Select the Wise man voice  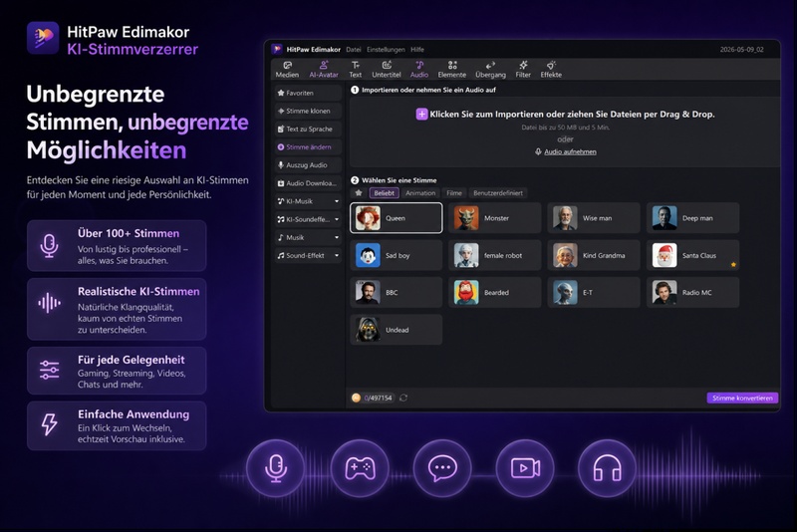pos(594,218)
